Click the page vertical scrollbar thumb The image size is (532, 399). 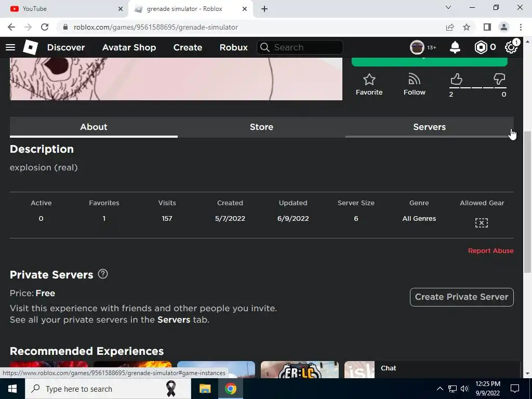coord(527,202)
